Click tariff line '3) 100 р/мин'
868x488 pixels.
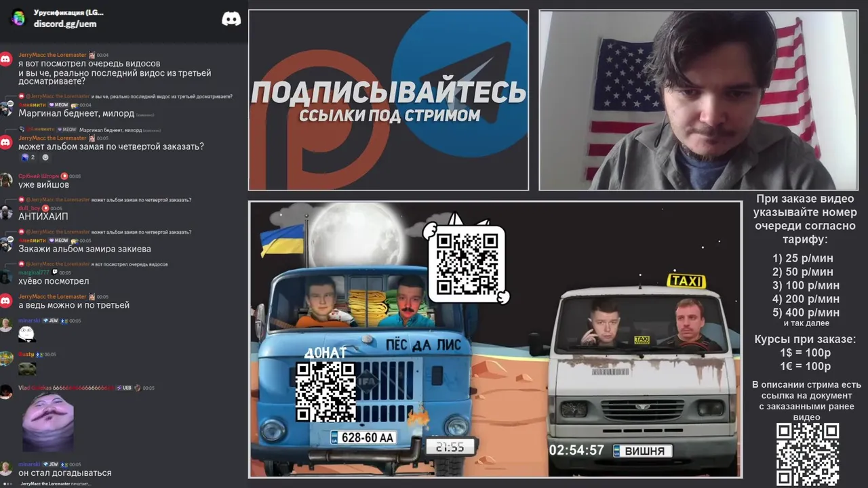[806, 285]
